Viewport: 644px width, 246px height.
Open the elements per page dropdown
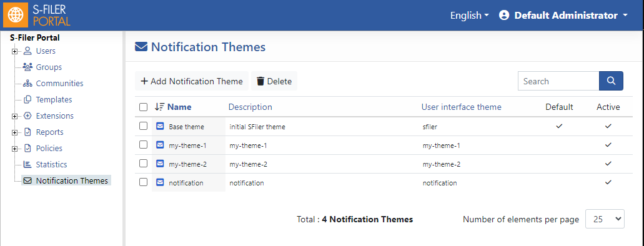point(605,219)
